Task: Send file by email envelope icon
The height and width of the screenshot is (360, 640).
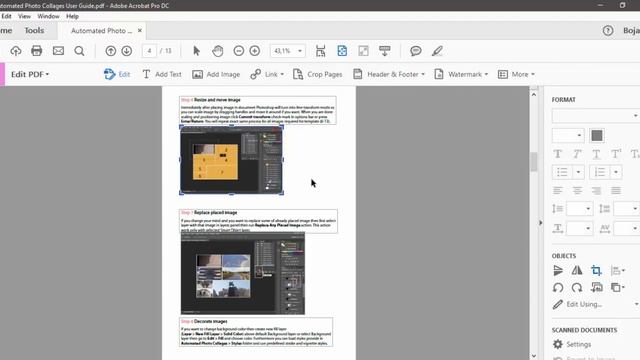Action: (58, 51)
